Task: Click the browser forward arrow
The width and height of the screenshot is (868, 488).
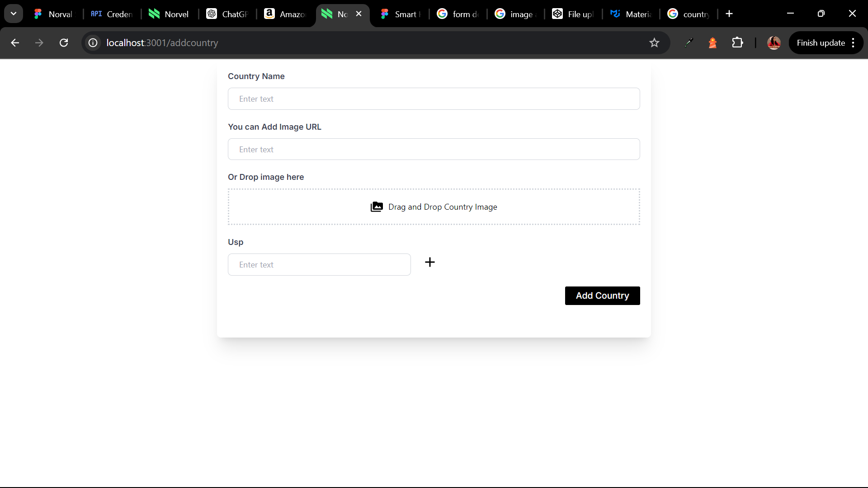Action: (39, 42)
